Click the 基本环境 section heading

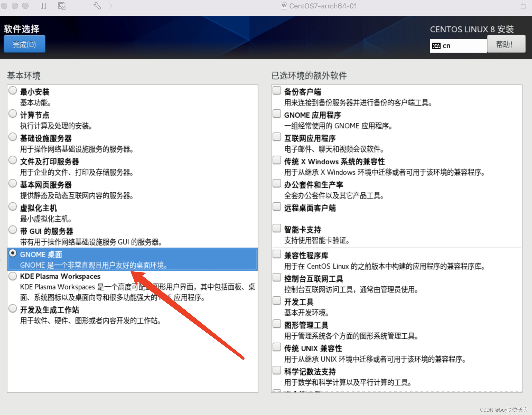point(24,76)
